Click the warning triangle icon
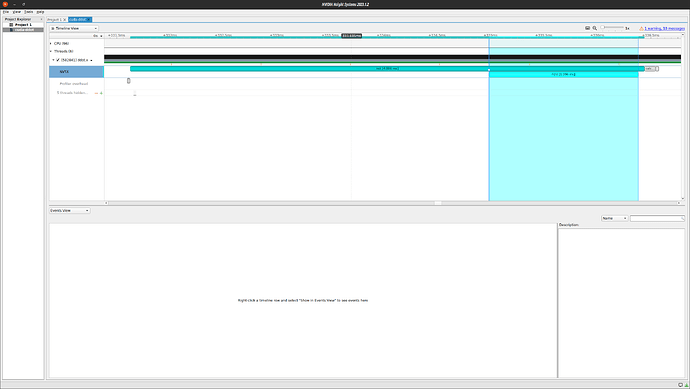690x389 pixels. pos(641,28)
